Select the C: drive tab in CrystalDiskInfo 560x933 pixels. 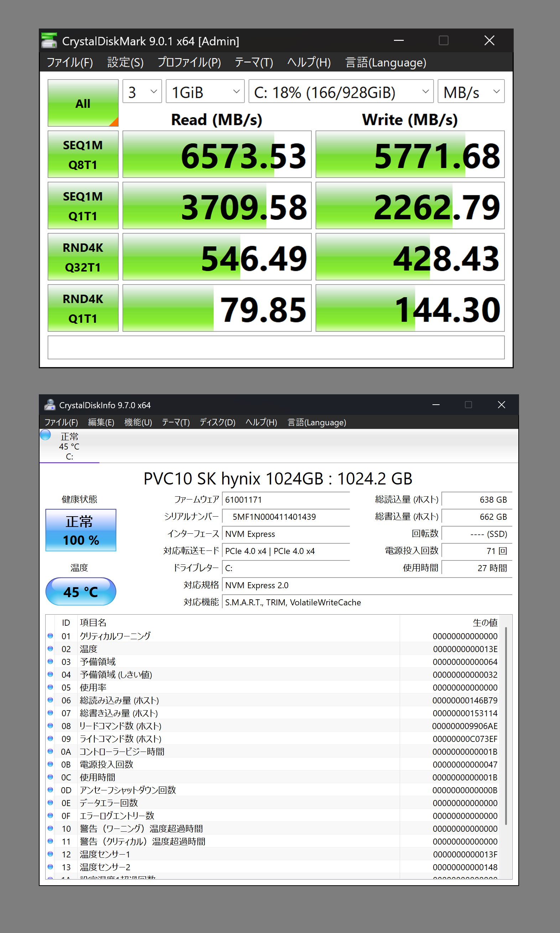(x=69, y=446)
